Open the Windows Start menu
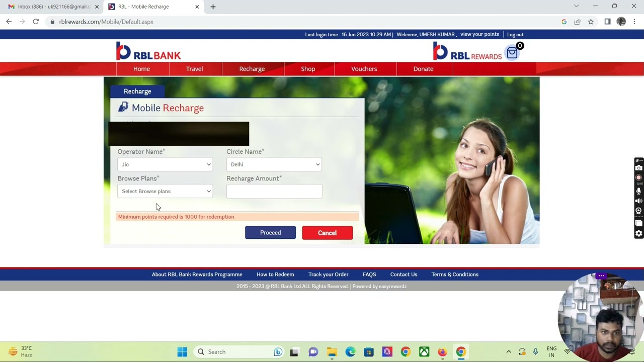Viewport: 644px width, 362px height. pyautogui.click(x=182, y=352)
